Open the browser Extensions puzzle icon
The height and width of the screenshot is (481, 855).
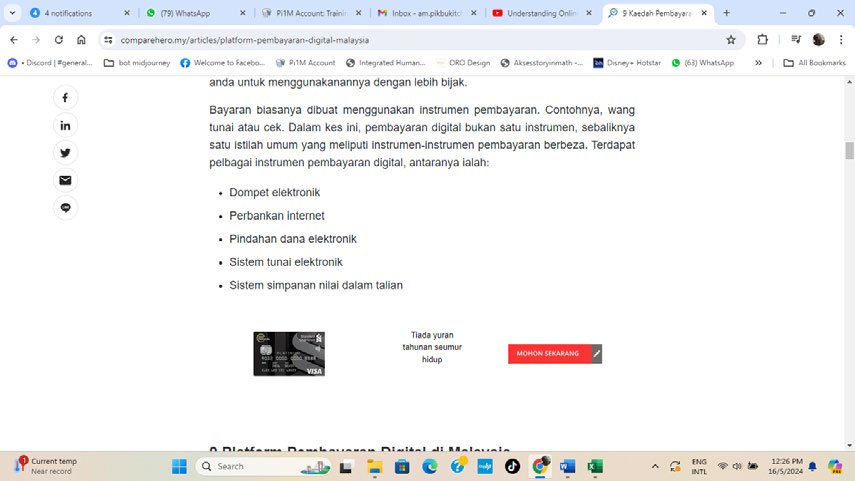point(763,40)
